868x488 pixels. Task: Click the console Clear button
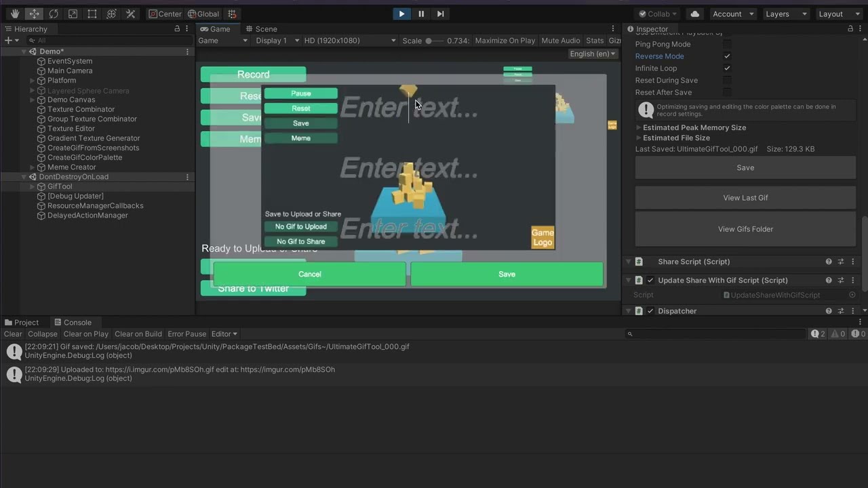[x=13, y=334]
